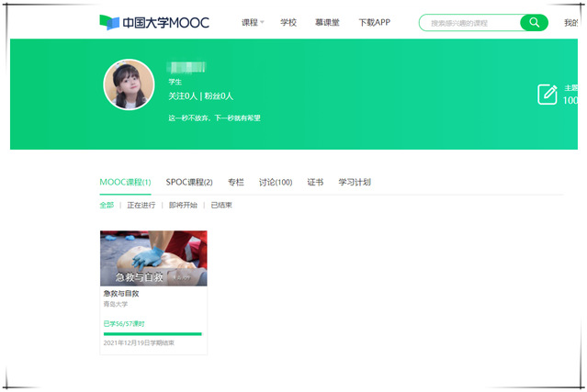
Task: Open the 慕课堂 navigation item
Action: point(327,22)
